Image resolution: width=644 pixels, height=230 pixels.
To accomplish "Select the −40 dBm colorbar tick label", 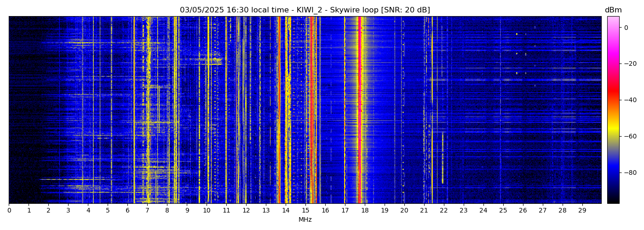I will tap(629, 100).
